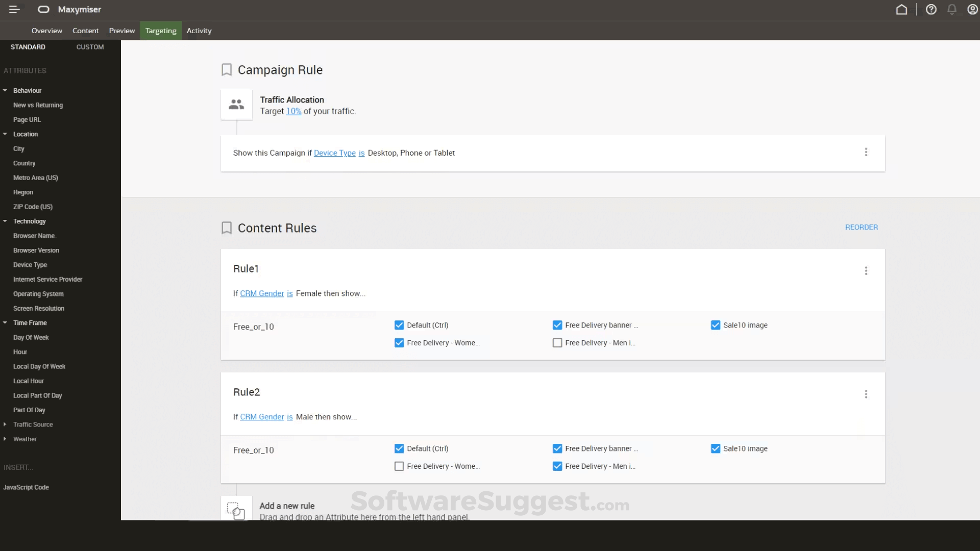Screen dimensions: 980x551
Task: Open Rule1 three-dot options menu
Action: [x=866, y=271]
